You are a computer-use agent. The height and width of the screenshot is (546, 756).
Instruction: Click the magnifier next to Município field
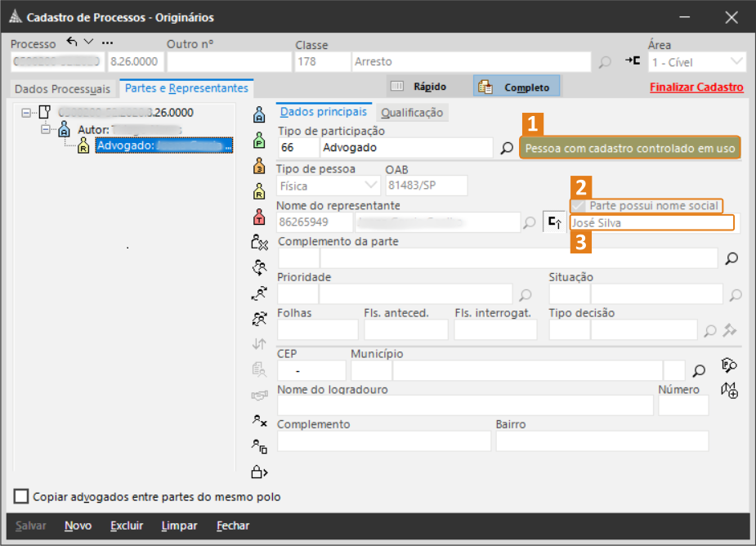(699, 370)
